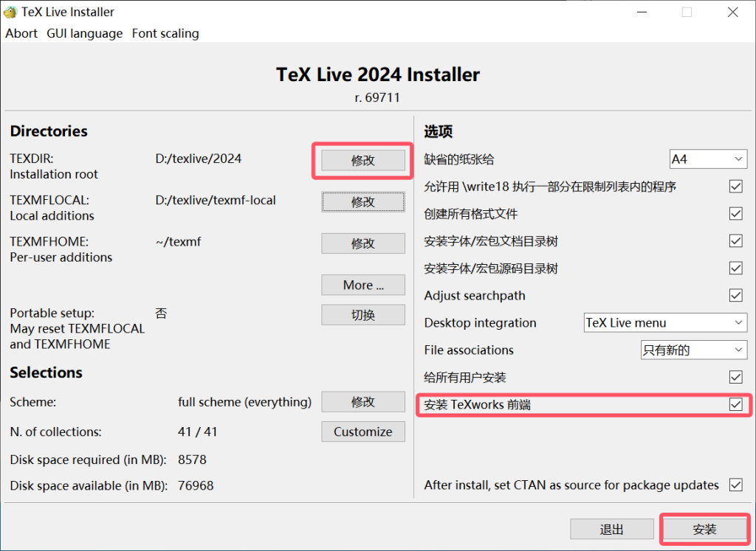This screenshot has width=756, height=551.
Task: Open the Abort menu
Action: point(21,33)
